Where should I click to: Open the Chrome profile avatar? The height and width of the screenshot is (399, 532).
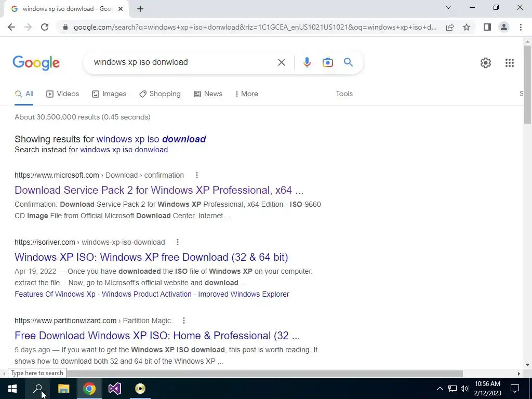click(504, 27)
